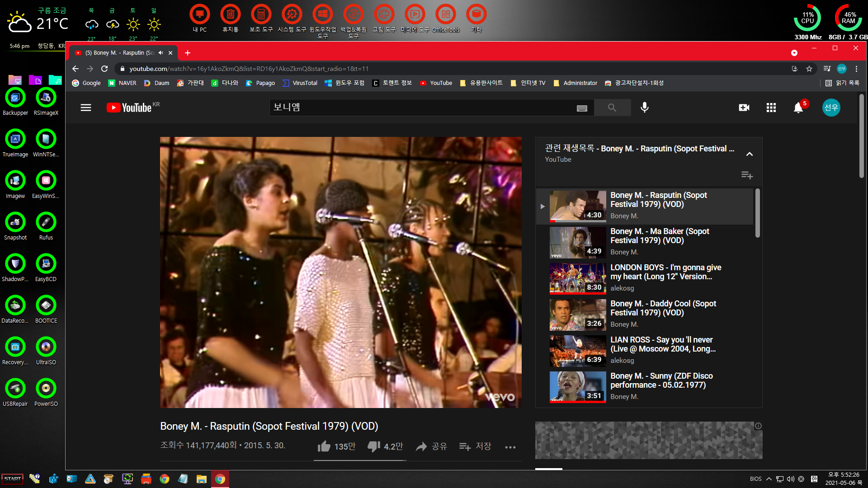The image size is (868, 488).
Task: Open Boney M. - Sunny ZDF Disco video
Action: click(x=644, y=387)
